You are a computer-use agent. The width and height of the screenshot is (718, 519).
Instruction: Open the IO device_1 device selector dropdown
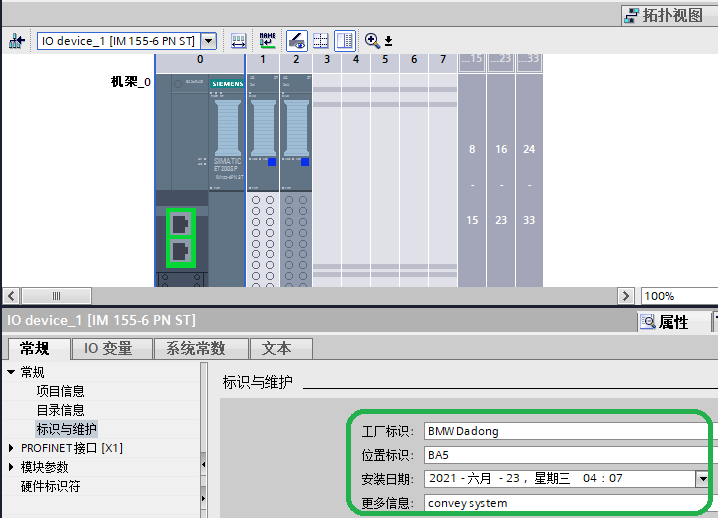209,41
